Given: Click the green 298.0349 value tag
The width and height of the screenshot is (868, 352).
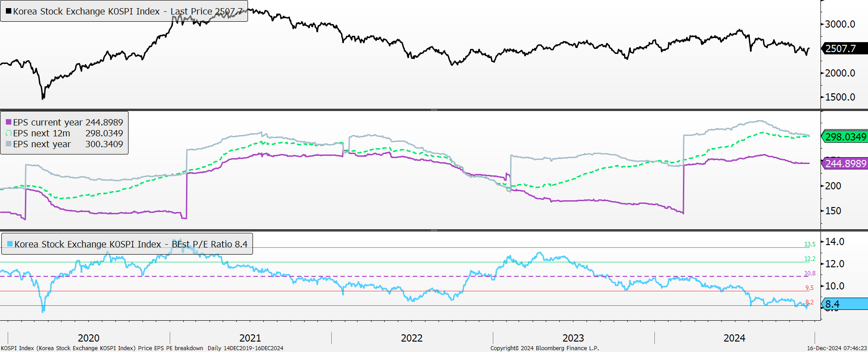Looking at the screenshot, I should coord(844,137).
